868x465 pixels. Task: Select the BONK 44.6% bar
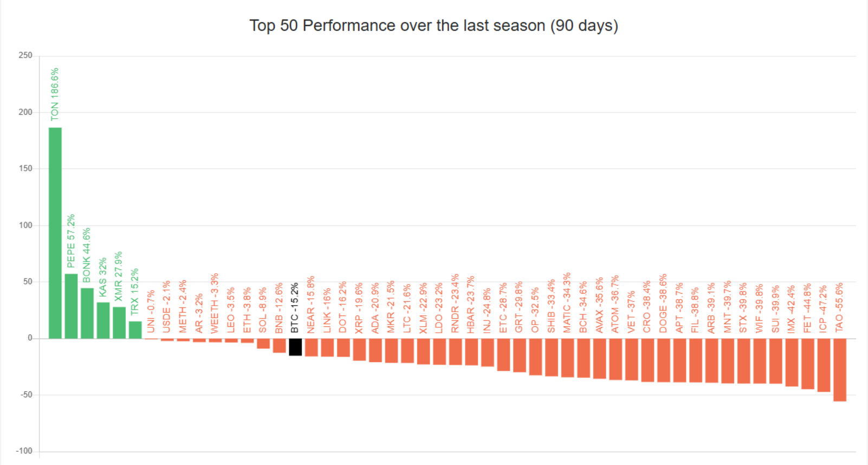[x=87, y=313]
